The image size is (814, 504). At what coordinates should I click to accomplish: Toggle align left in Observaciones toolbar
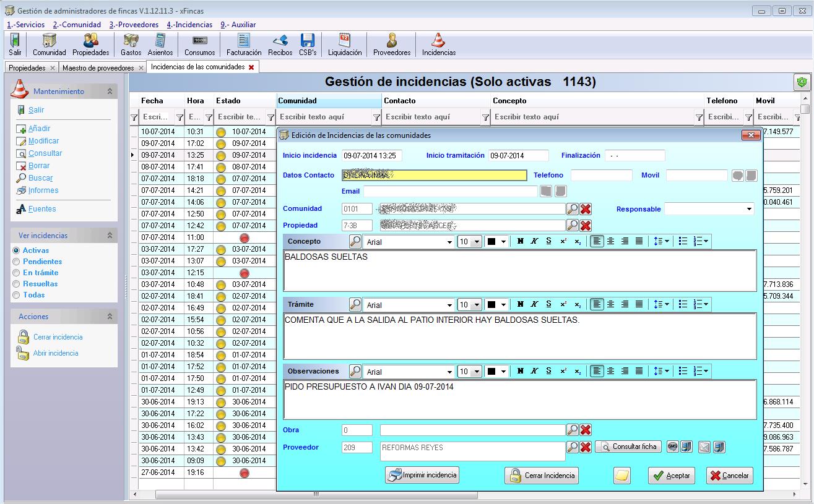tap(597, 371)
